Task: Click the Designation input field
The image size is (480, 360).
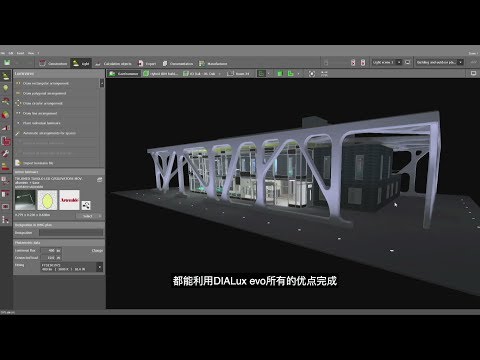Action: pyautogui.click(x=71, y=233)
